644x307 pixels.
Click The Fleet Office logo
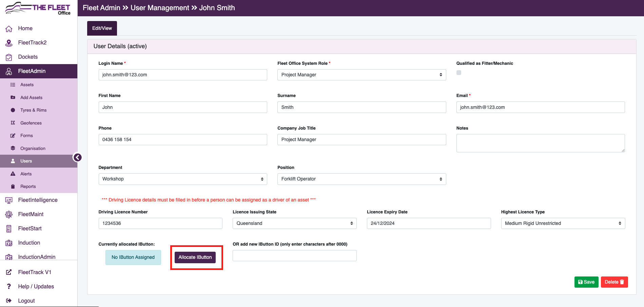[x=38, y=8]
